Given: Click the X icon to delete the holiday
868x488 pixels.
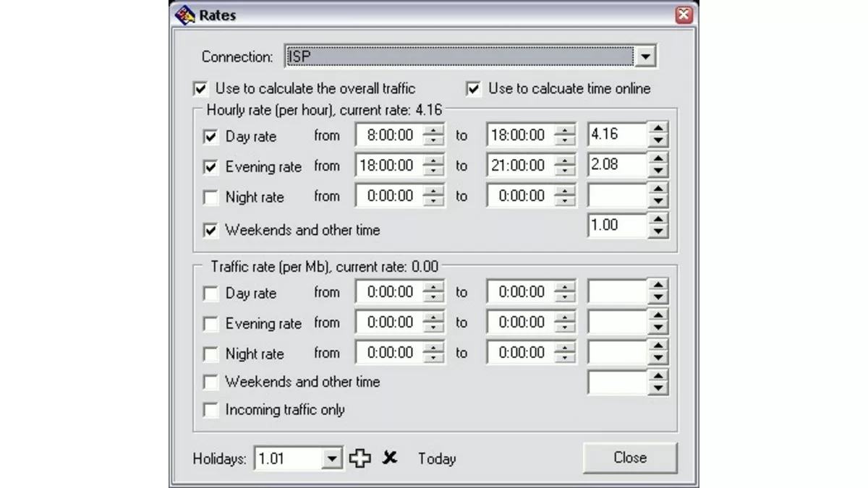Looking at the screenshot, I should click(x=390, y=458).
